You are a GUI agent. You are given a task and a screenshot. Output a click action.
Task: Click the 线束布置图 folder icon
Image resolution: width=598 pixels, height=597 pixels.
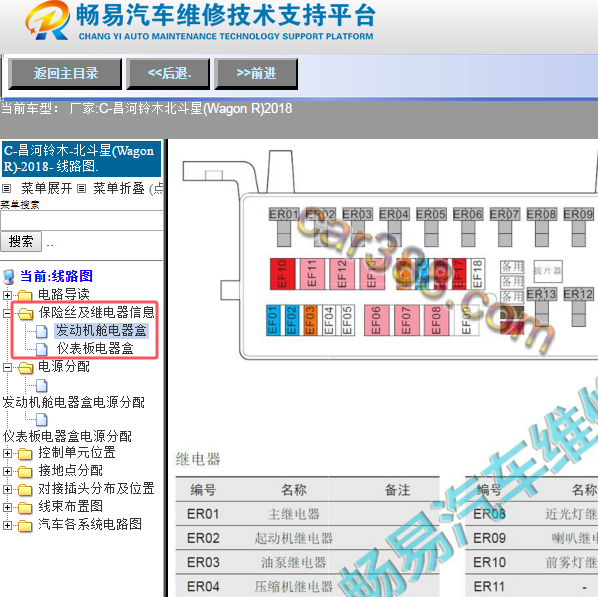pyautogui.click(x=25, y=508)
